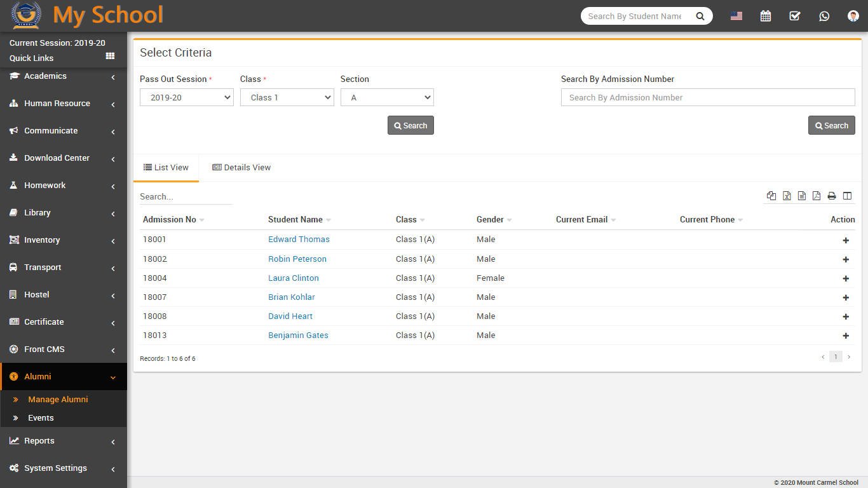868x488 pixels.
Task: Click plus icon for Laura Clinton
Action: click(846, 278)
